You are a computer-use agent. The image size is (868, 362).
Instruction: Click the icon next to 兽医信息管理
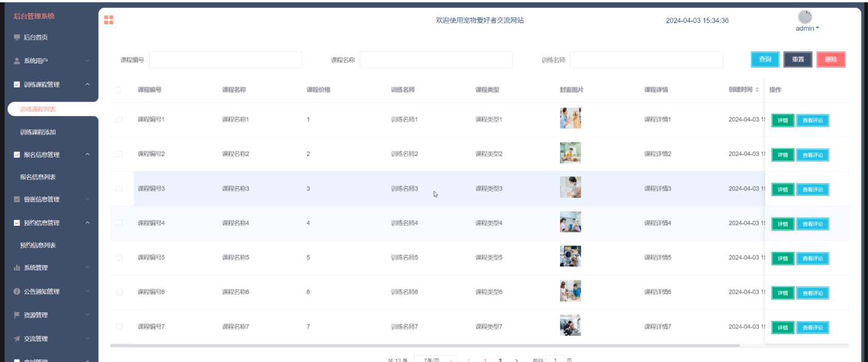click(x=17, y=199)
